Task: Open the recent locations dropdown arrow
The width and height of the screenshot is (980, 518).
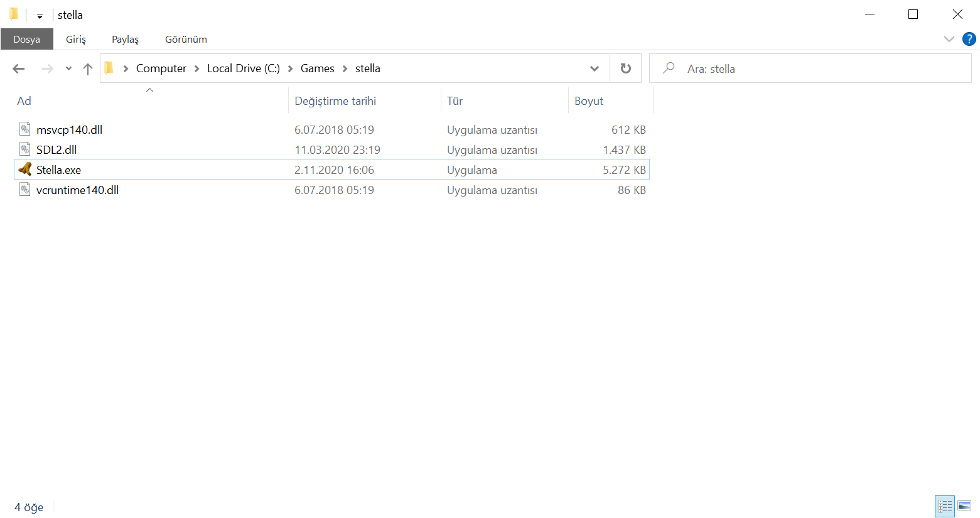Action: coord(68,68)
